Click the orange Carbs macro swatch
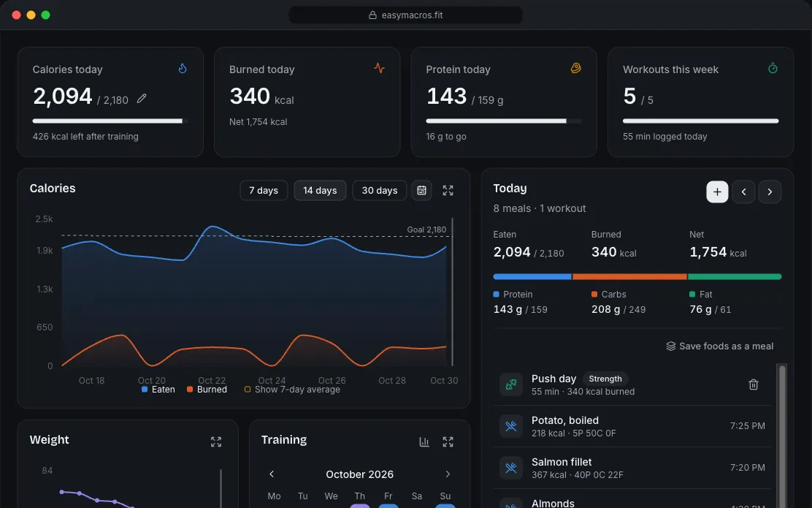 (594, 294)
